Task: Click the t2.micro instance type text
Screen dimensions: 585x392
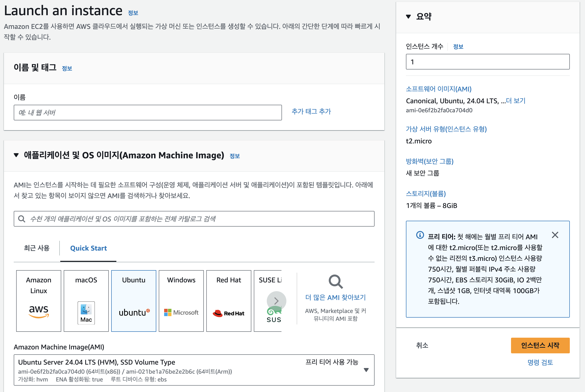Action: [419, 141]
